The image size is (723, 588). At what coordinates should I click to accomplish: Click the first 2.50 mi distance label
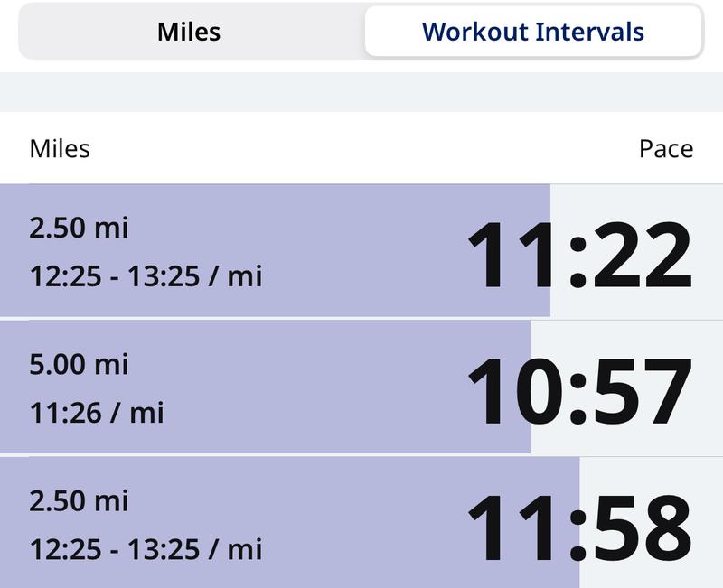pos(79,228)
